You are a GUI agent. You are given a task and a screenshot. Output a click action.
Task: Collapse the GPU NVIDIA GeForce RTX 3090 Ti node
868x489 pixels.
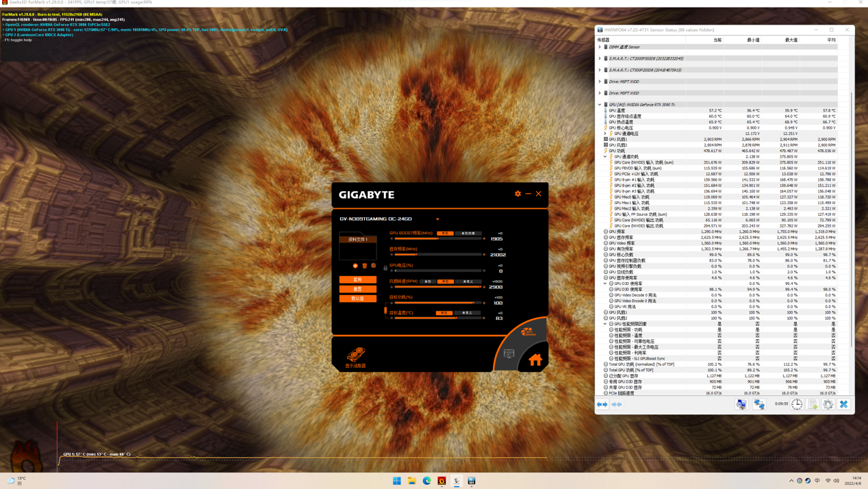click(600, 105)
